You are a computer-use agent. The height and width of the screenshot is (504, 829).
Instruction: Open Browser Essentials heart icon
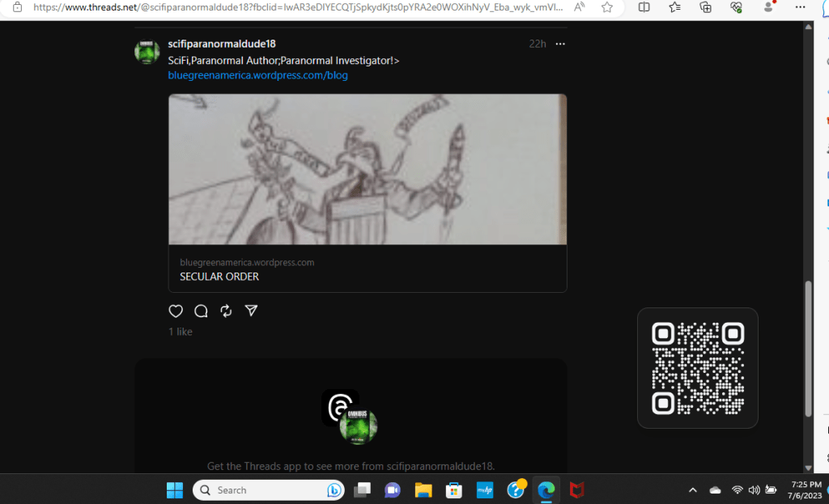pos(736,7)
